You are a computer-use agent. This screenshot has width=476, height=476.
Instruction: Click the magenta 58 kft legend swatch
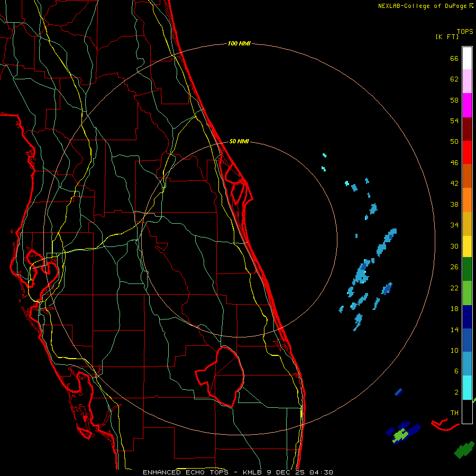(x=467, y=105)
